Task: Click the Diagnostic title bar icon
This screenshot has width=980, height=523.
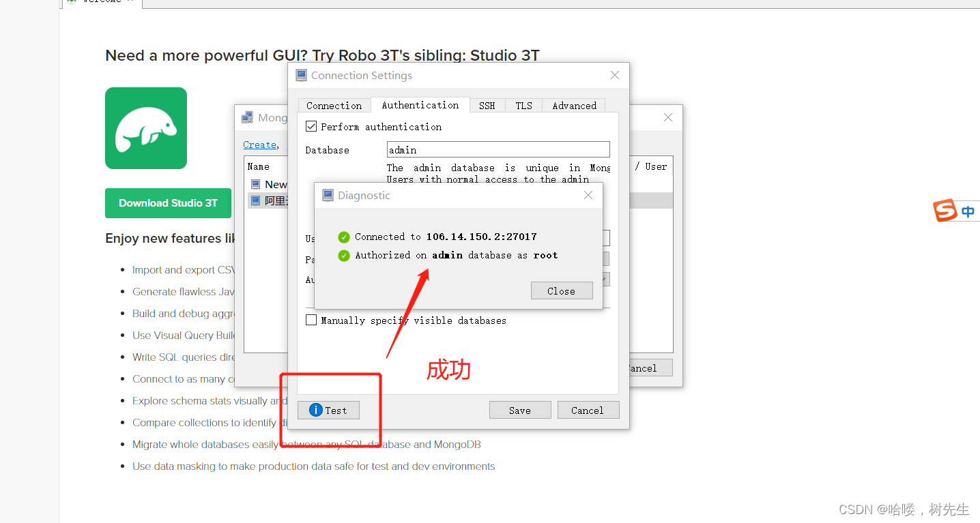Action: coord(328,196)
